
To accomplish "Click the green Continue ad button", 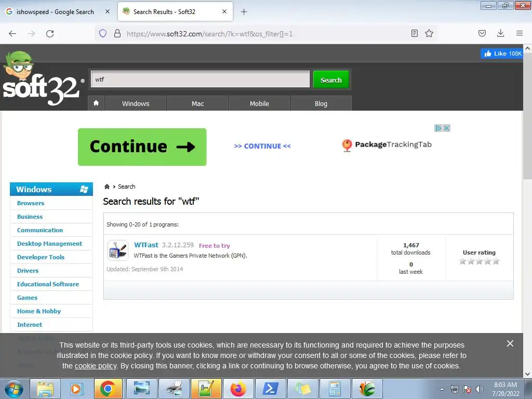I will pyautogui.click(x=142, y=147).
